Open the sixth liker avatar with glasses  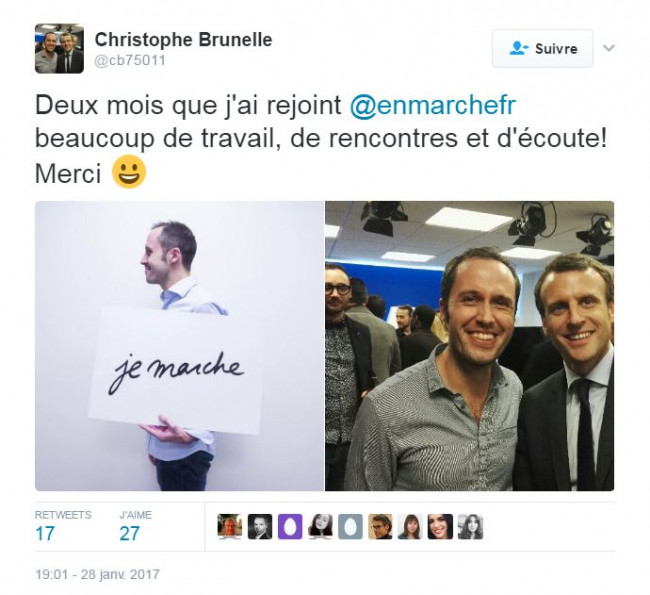(x=380, y=527)
